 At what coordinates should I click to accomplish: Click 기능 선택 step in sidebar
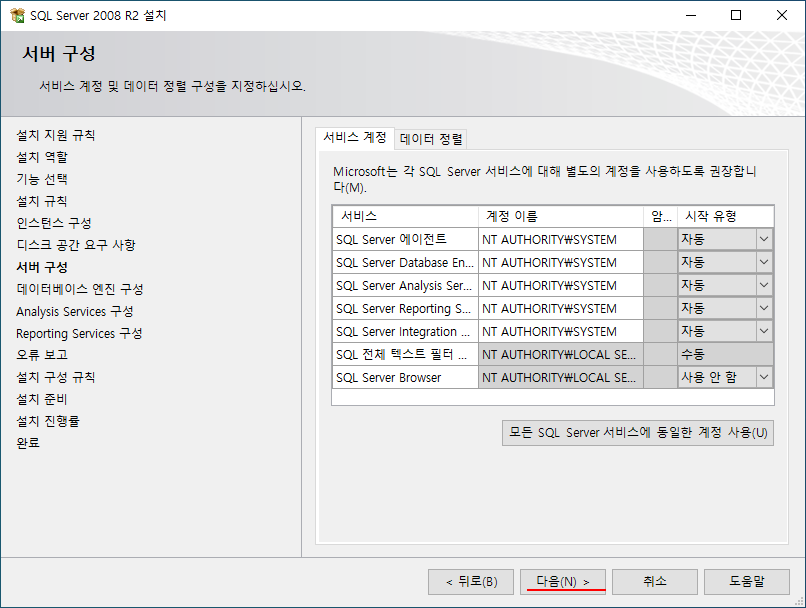click(x=42, y=179)
